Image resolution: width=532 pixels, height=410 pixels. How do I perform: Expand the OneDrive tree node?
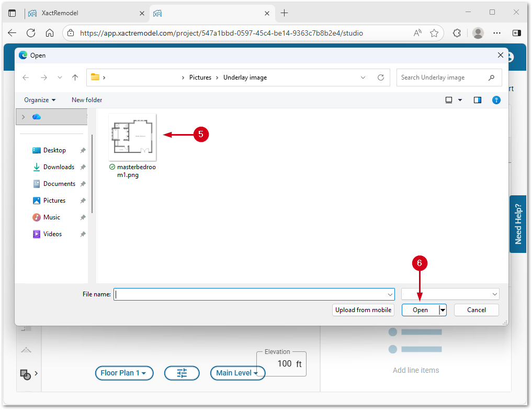pos(23,117)
